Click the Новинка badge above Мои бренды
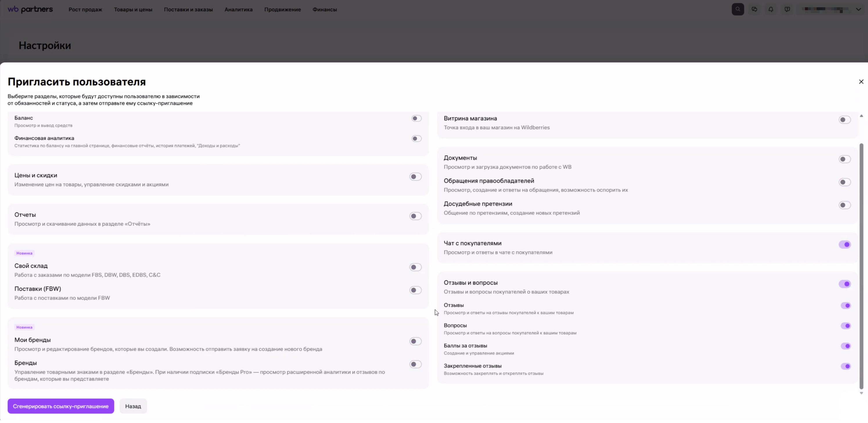 24,328
